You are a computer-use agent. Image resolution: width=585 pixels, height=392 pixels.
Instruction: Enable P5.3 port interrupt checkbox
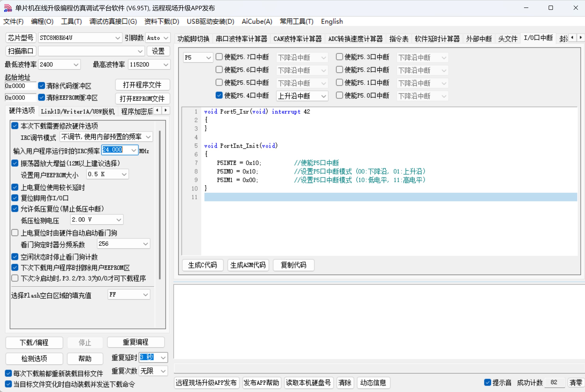tap(339, 57)
